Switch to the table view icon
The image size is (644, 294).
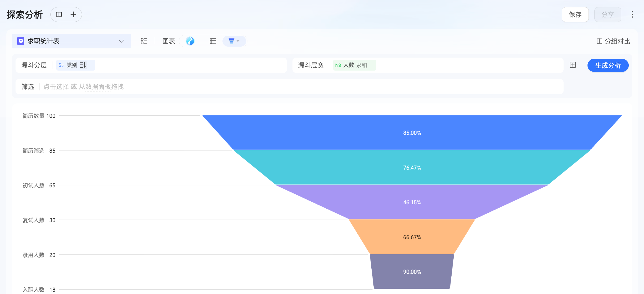point(213,41)
